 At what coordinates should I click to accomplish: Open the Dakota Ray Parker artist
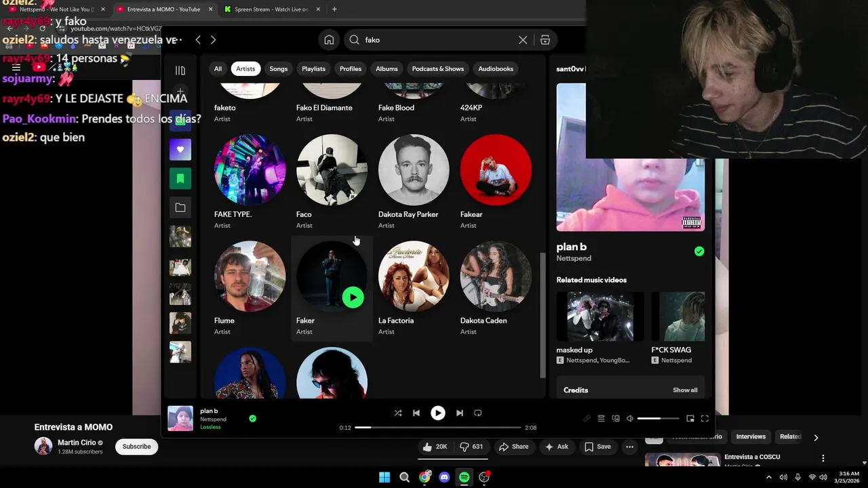(414, 182)
